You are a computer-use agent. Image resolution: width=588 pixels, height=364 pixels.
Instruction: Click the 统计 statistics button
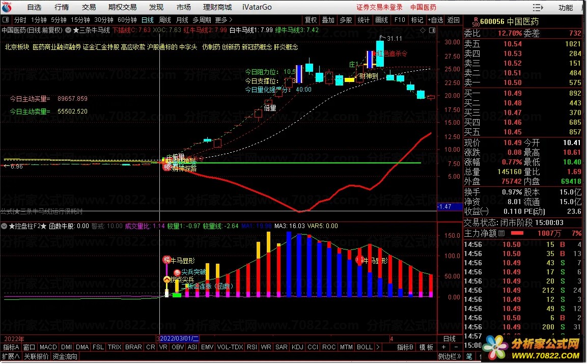tap(363, 20)
